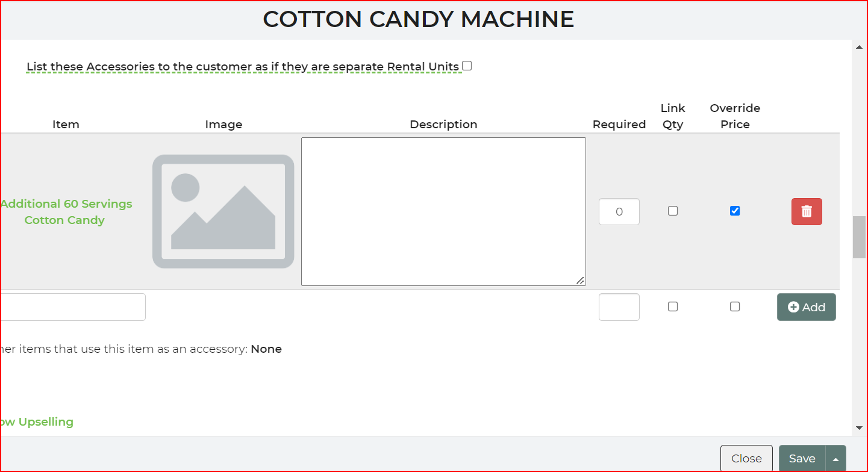Click the Close button

pyautogui.click(x=746, y=459)
